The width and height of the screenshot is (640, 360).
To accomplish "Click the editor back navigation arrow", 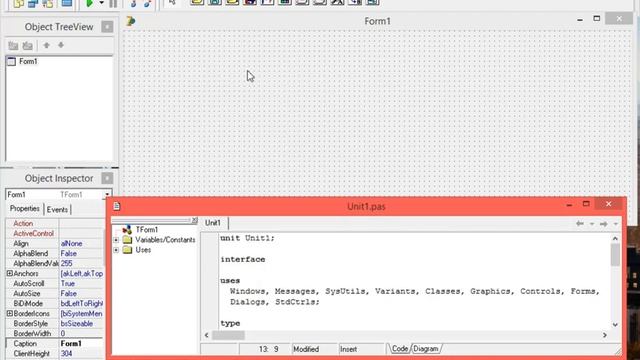I will pyautogui.click(x=580, y=224).
